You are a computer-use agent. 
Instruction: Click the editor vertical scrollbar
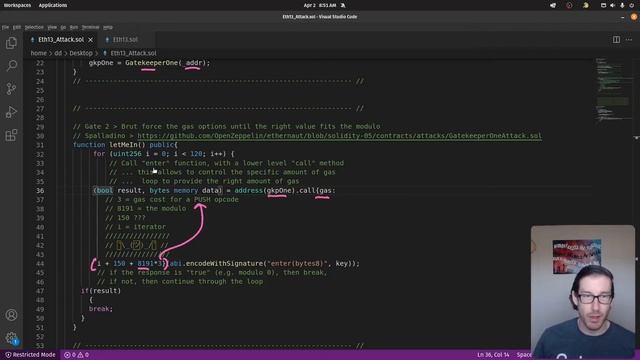637,202
